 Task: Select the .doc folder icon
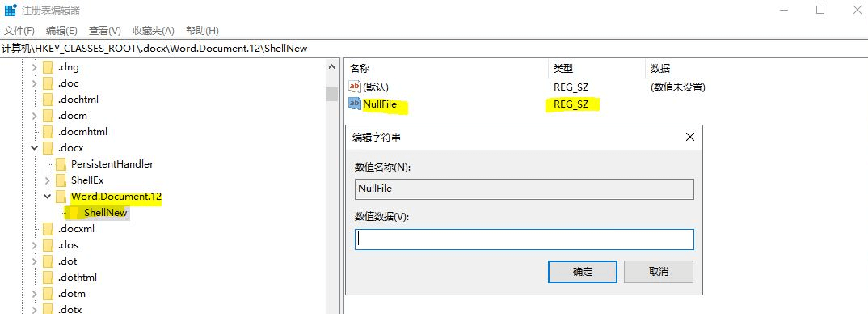pyautogui.click(x=48, y=84)
